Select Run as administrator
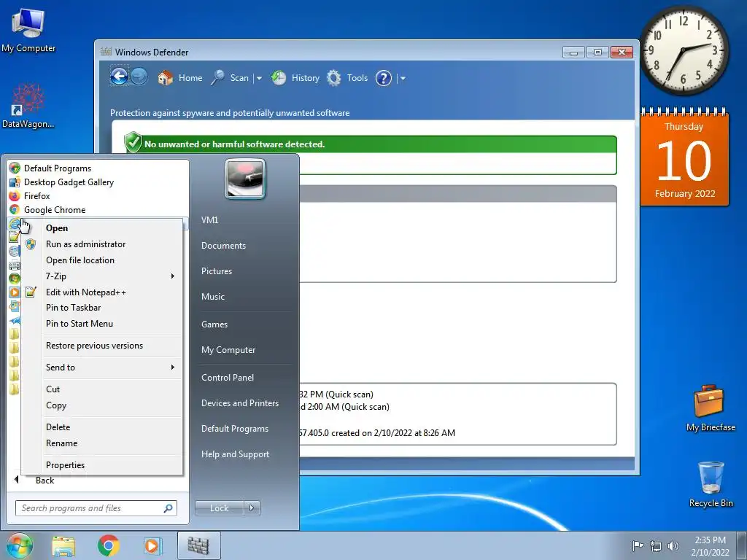747x560 pixels. click(102, 244)
